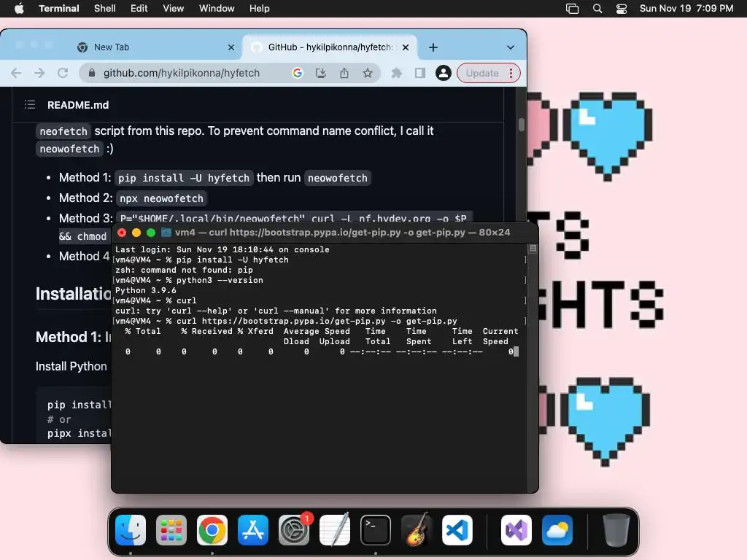Image resolution: width=747 pixels, height=560 pixels.
Task: Expand the Chrome tab search dropdown arrow
Action: click(x=511, y=47)
